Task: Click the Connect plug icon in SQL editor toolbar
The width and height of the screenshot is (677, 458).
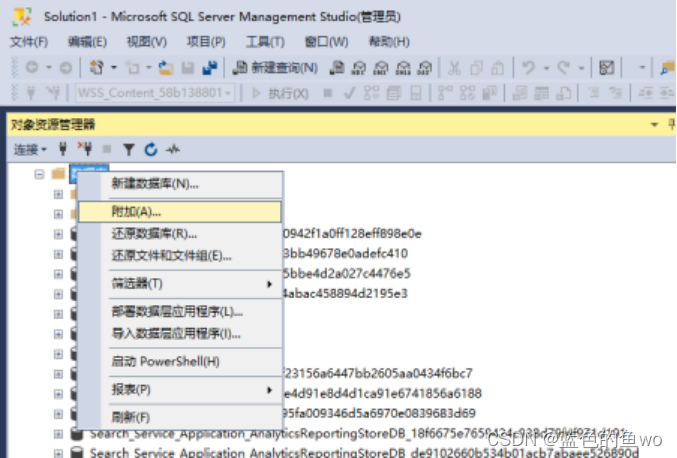Action: tap(31, 93)
